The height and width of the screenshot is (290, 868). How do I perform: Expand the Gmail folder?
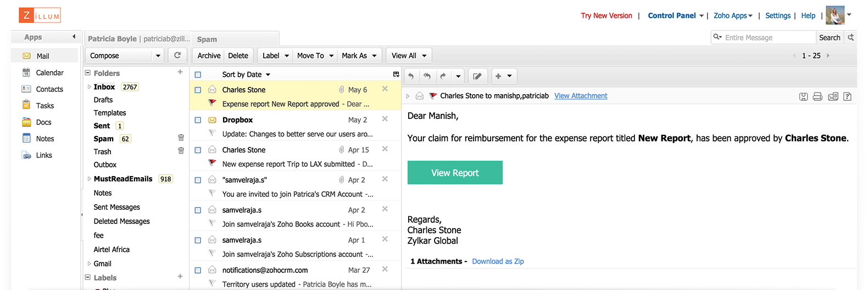coord(89,264)
